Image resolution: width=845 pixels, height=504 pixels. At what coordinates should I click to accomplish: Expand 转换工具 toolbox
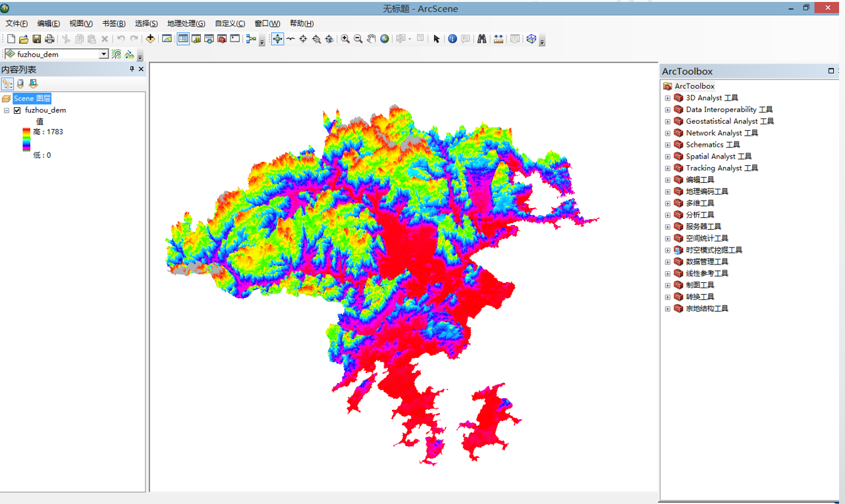[667, 297]
